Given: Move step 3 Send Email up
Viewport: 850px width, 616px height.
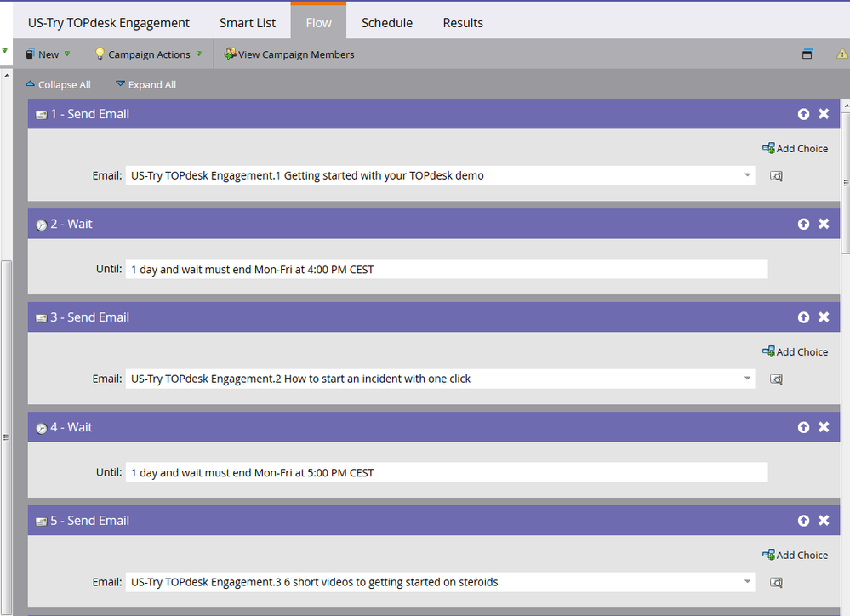Looking at the screenshot, I should [803, 317].
